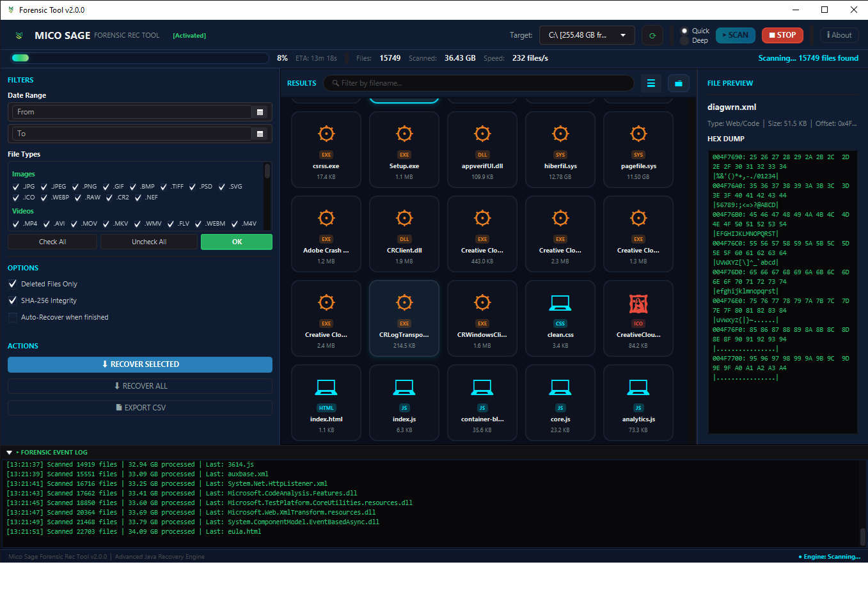Switch results to list view
The width and height of the screenshot is (868, 615).
(x=651, y=83)
